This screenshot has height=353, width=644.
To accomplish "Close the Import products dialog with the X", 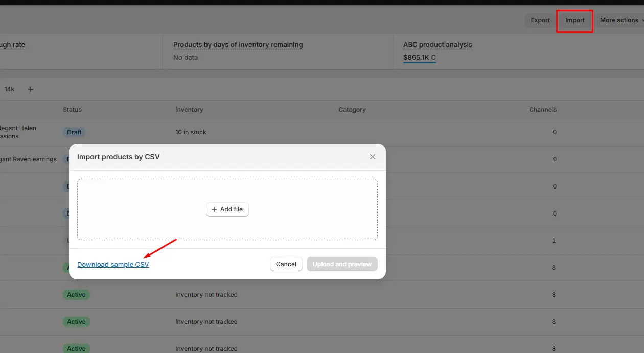I will click(373, 157).
